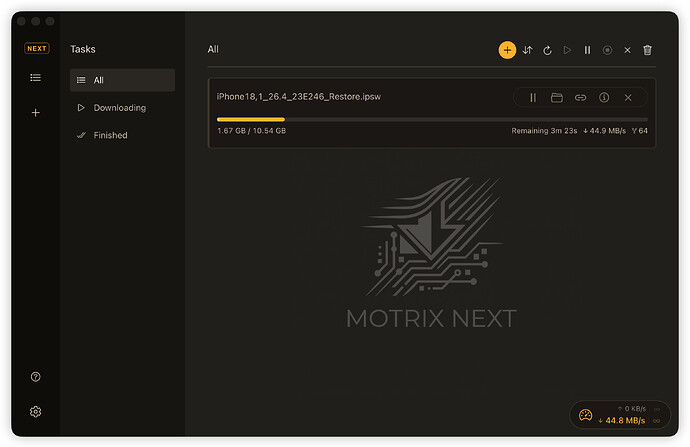Image resolution: width=690 pixels, height=447 pixels.
Task: Open the task list icon in left sidebar
Action: pyautogui.click(x=36, y=78)
